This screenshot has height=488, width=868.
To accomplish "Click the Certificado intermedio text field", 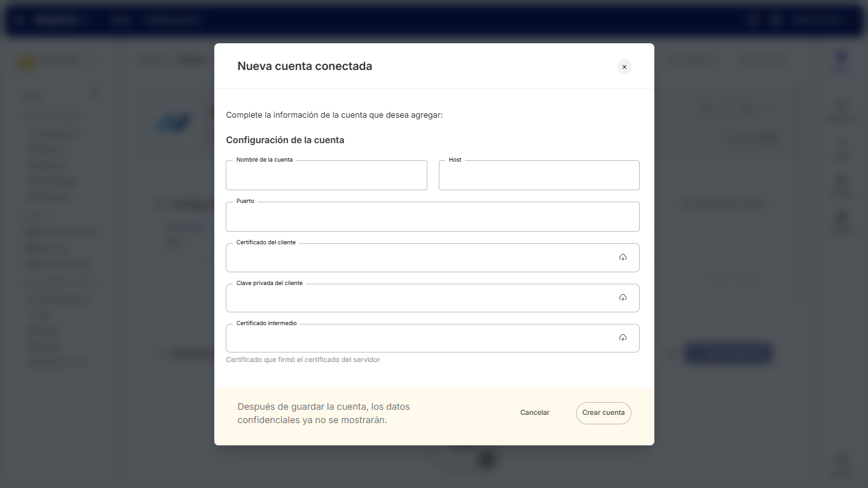I will coord(420,338).
